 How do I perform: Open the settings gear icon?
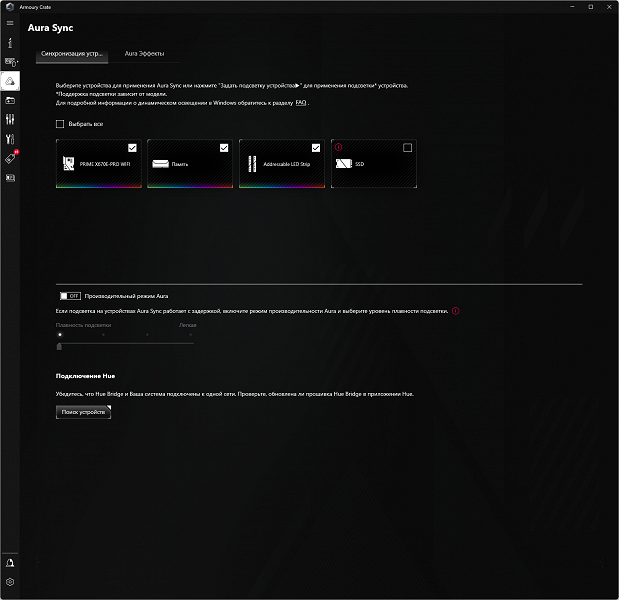coord(10,582)
